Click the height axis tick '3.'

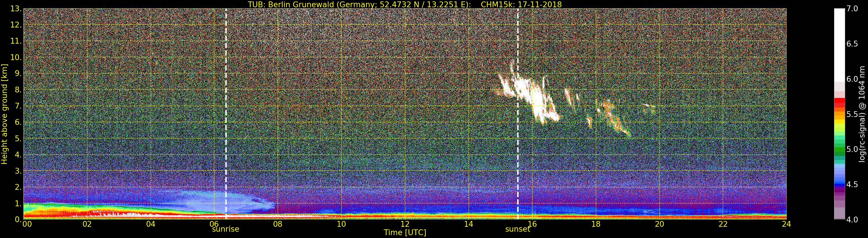coord(18,171)
